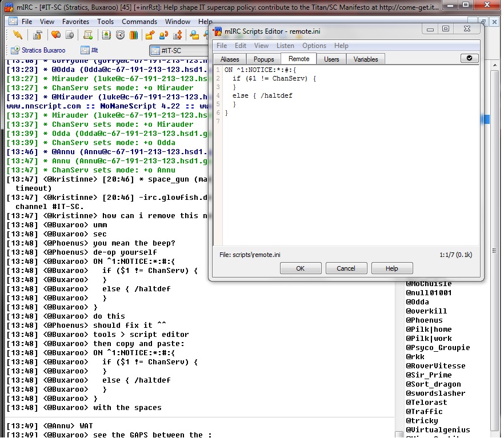Toggle the checkmark button beside Variables tab
504x438 pixels.
(469, 58)
